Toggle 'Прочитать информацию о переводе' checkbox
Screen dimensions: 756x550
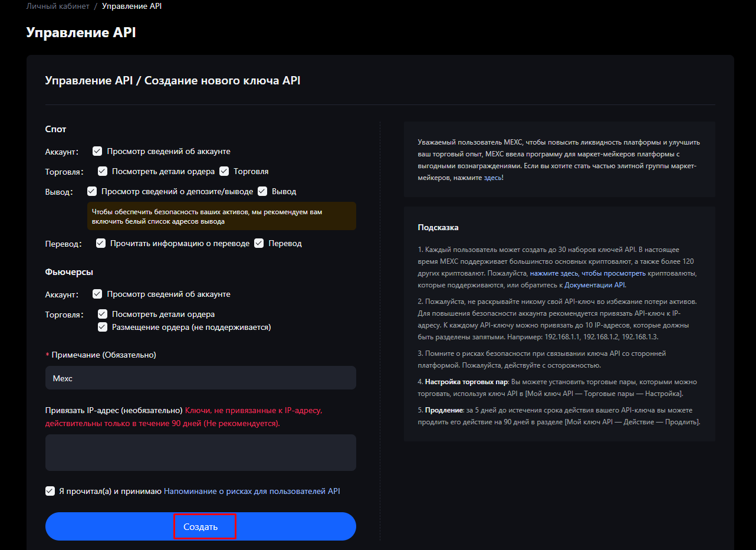[101, 243]
